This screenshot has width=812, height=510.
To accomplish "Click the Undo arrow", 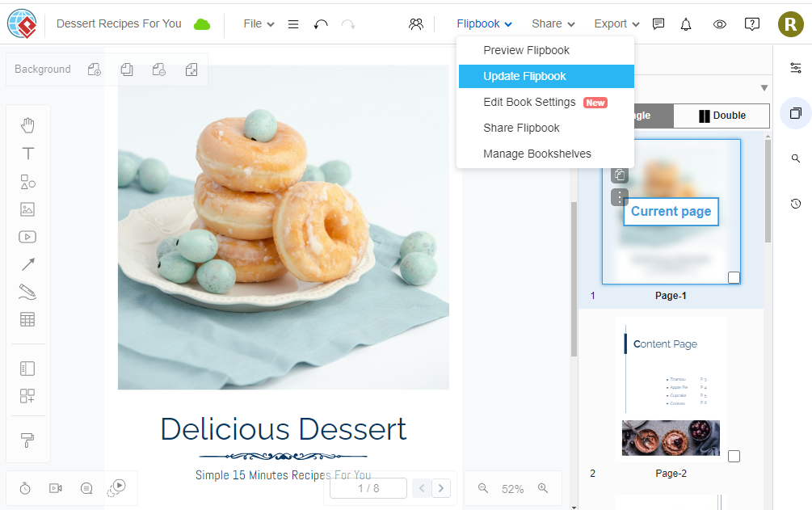I will click(x=321, y=24).
